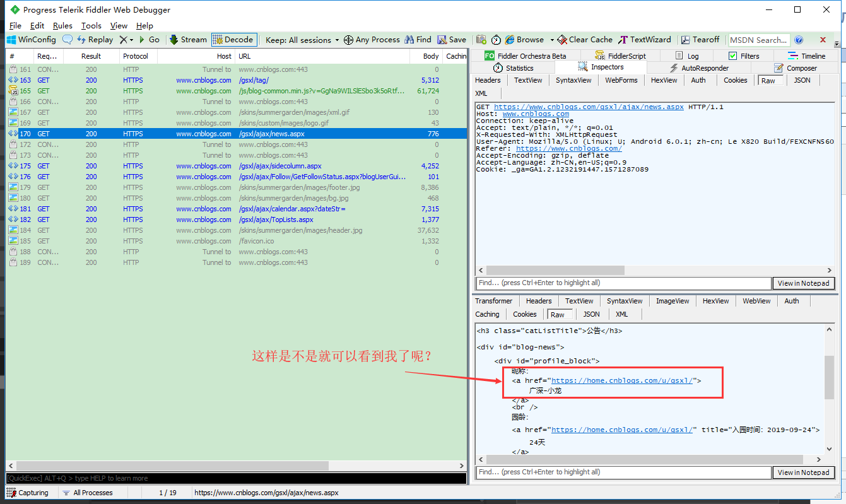Open WinConfig from the toolbar
The image size is (846, 504).
[31, 40]
